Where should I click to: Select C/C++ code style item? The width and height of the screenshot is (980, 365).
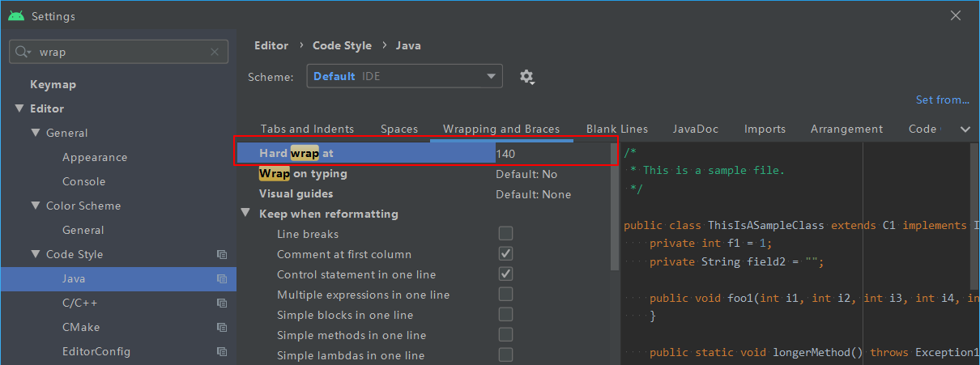click(80, 303)
